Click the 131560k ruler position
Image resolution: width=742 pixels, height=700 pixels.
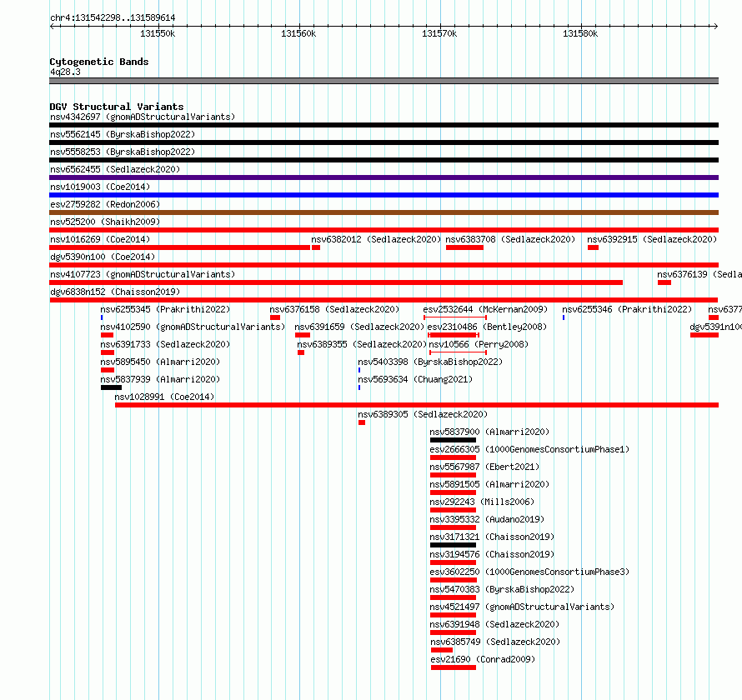[x=298, y=33]
